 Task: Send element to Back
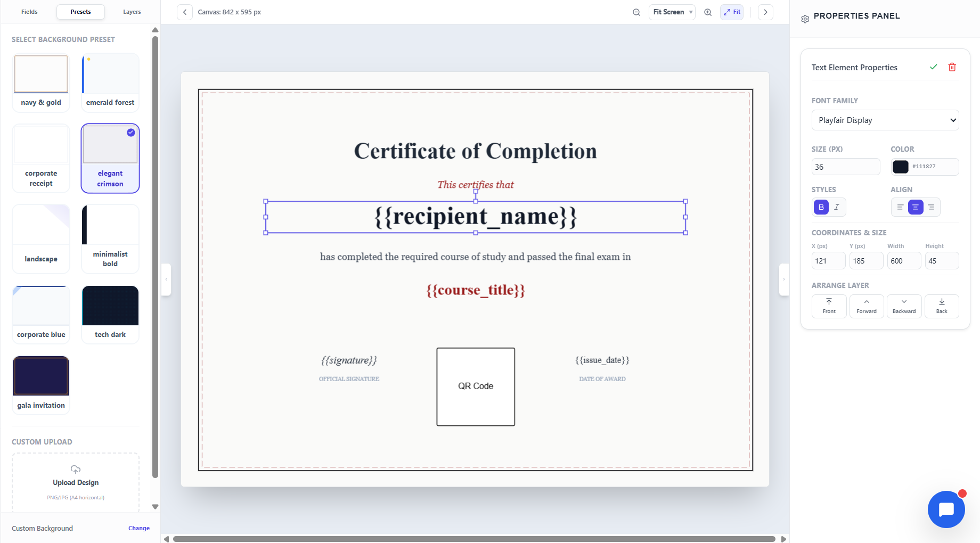click(x=942, y=306)
